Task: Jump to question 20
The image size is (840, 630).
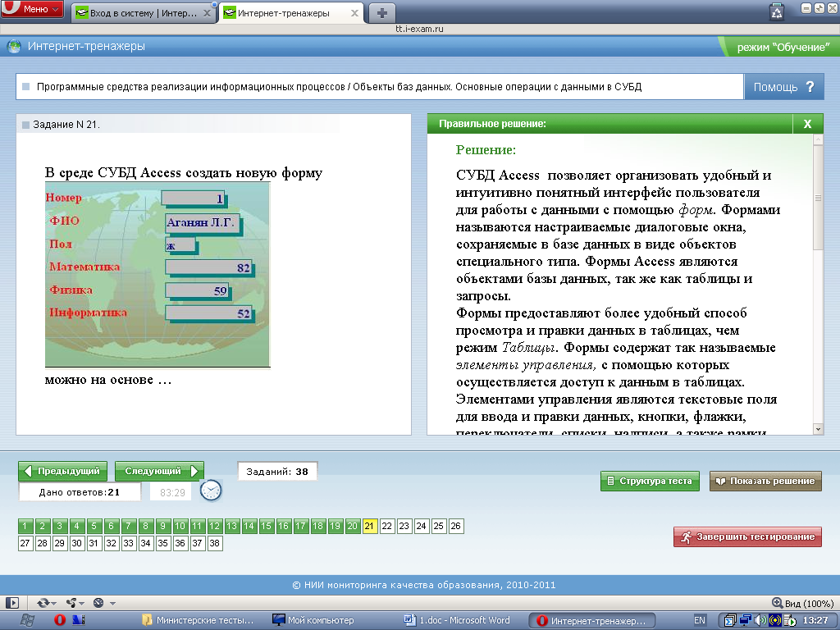Action: coord(352,526)
